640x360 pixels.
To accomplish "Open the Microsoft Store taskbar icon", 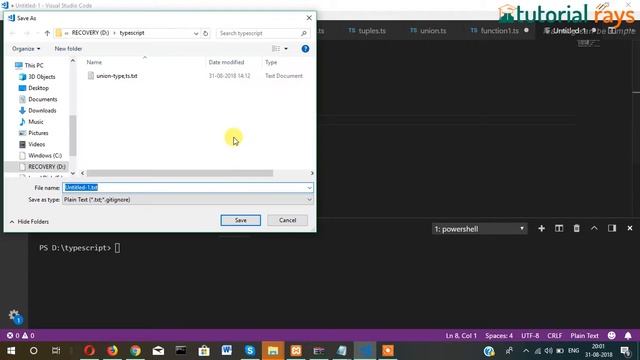I will pos(204,351).
